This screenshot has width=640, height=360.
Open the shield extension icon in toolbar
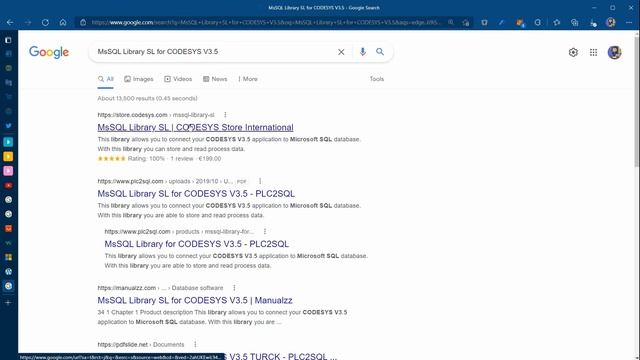[x=484, y=22]
